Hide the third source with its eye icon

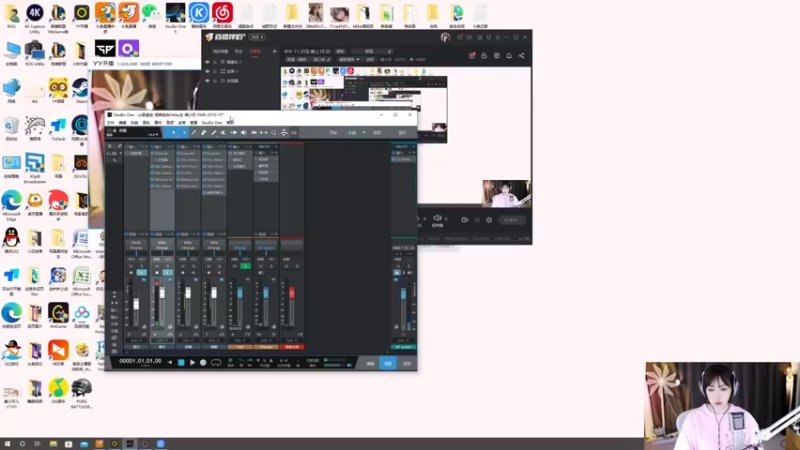pos(207,81)
